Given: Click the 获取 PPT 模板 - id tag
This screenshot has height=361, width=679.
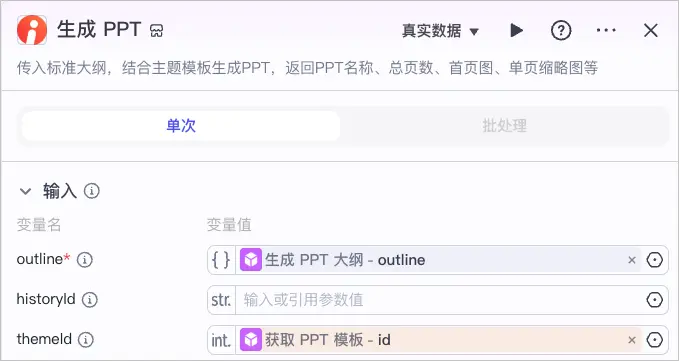Looking at the screenshot, I should pos(439,340).
